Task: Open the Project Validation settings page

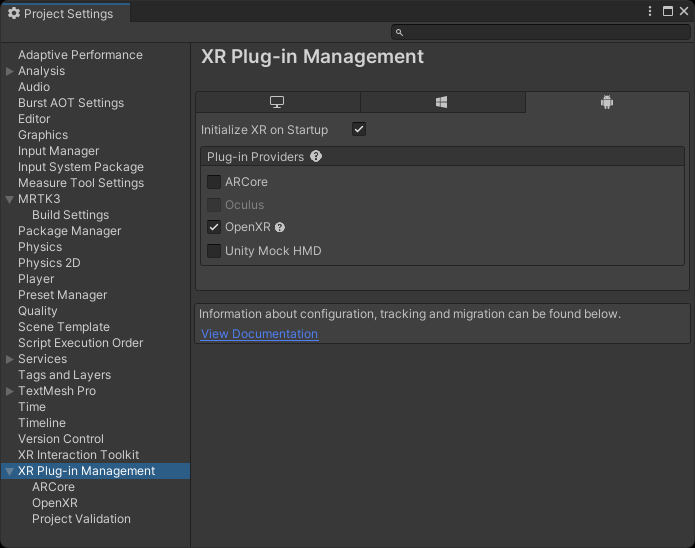Action: [x=81, y=519]
